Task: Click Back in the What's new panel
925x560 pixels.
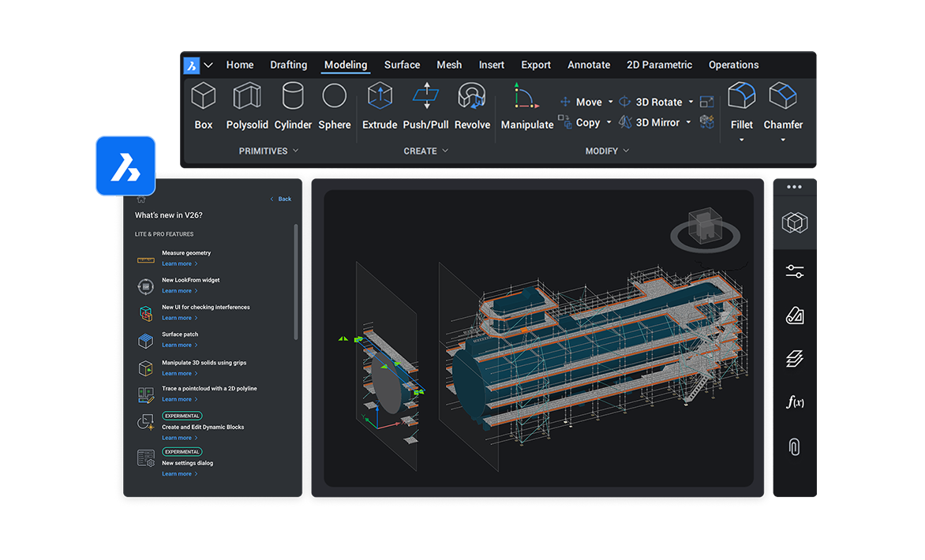Action: tap(280, 199)
